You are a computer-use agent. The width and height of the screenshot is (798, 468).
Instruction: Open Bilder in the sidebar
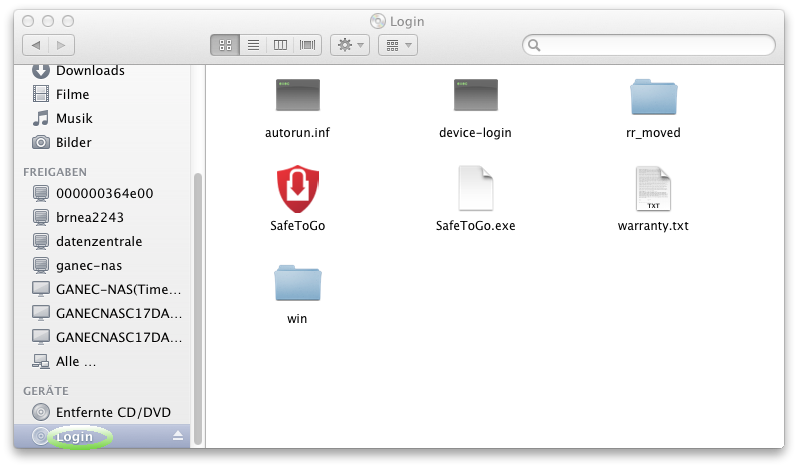coord(102,142)
